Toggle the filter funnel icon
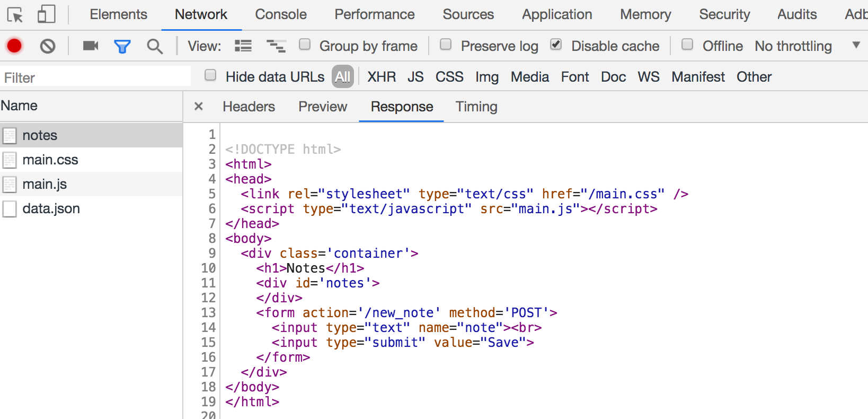868x419 pixels. coord(122,47)
